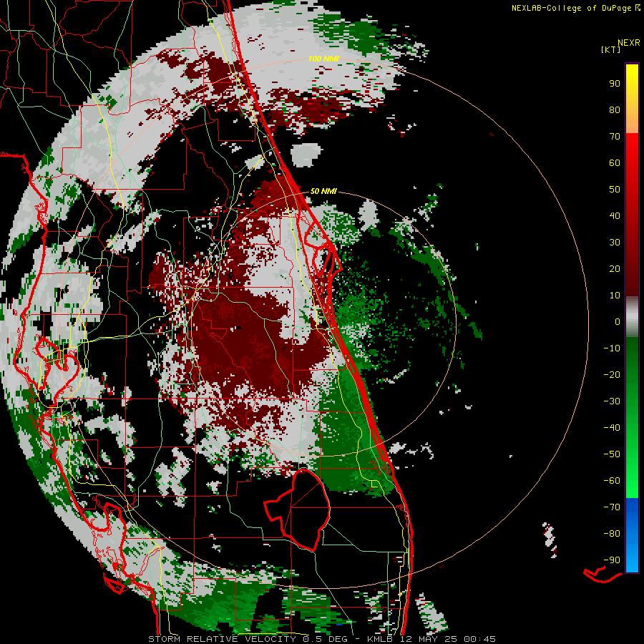The width and height of the screenshot is (644, 644).
Task: Click the NEXR label above the color scale
Action: (x=629, y=43)
